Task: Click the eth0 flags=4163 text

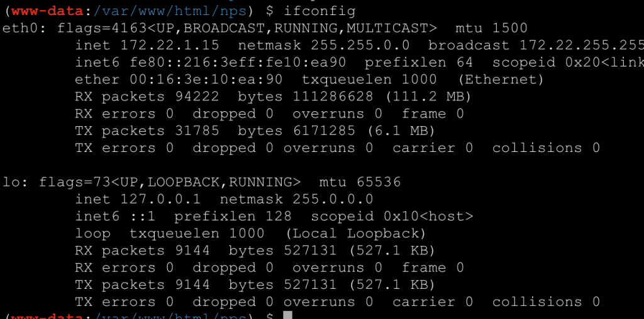Action: click(x=102, y=28)
